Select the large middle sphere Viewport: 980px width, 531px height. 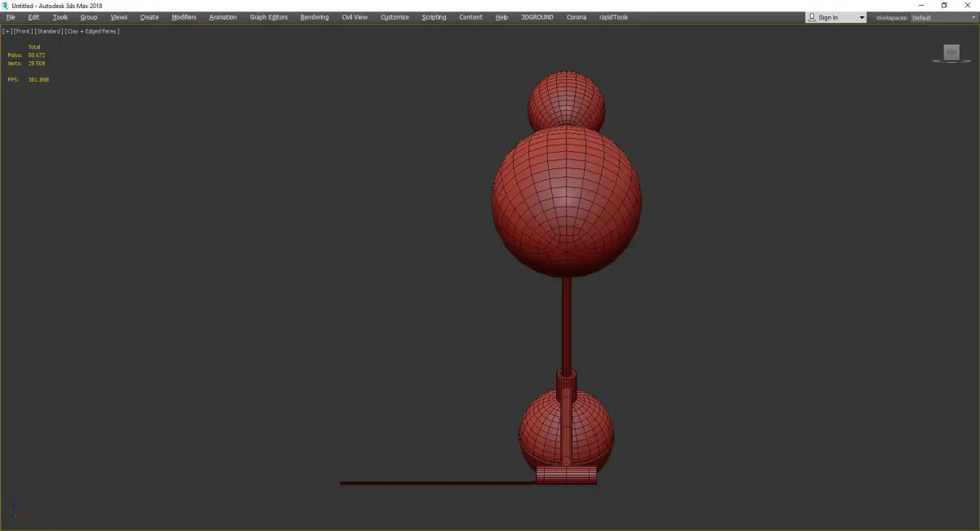point(567,202)
